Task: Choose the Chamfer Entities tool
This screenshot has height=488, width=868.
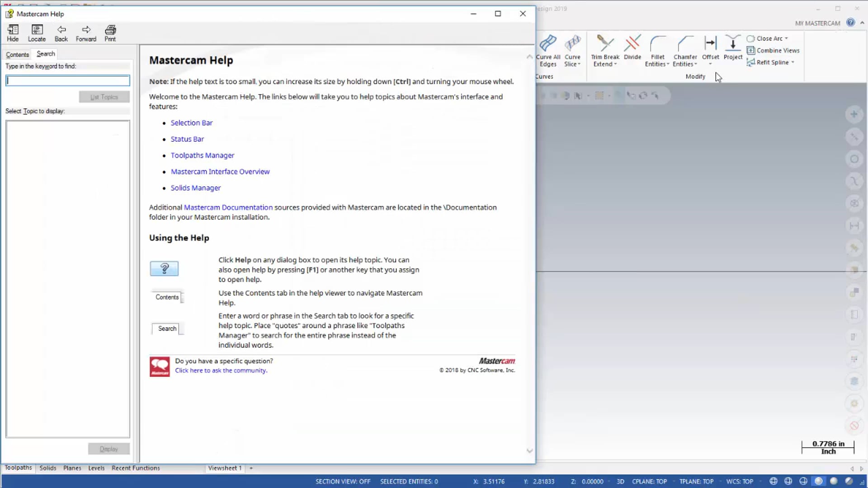Action: (685, 50)
